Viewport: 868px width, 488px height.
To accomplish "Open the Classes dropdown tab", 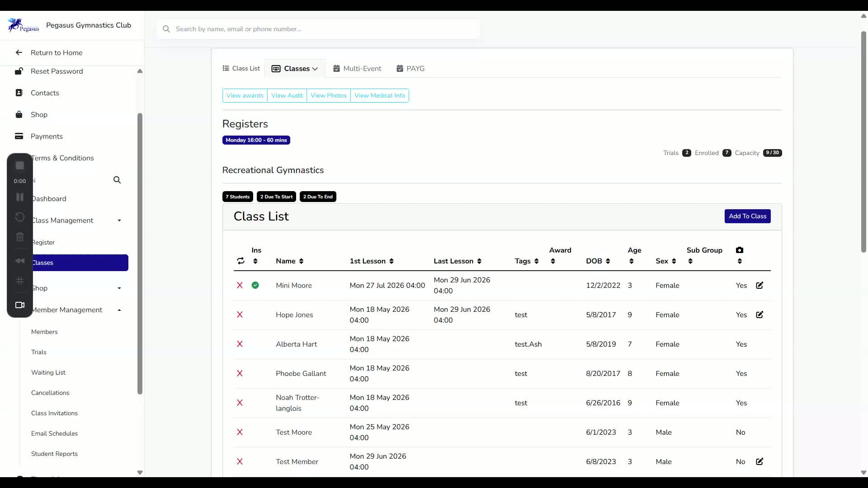I will 295,69.
